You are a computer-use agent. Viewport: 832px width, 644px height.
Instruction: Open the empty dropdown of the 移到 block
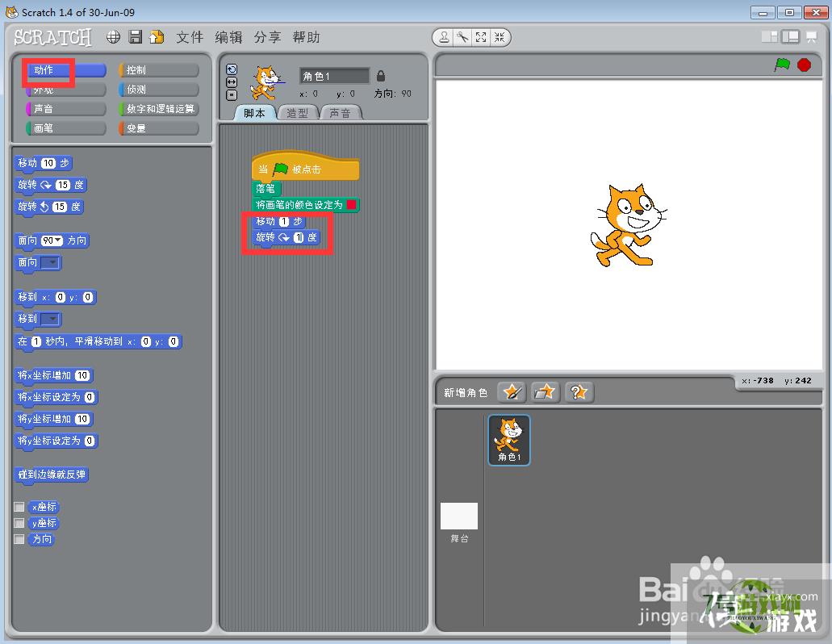click(x=50, y=319)
